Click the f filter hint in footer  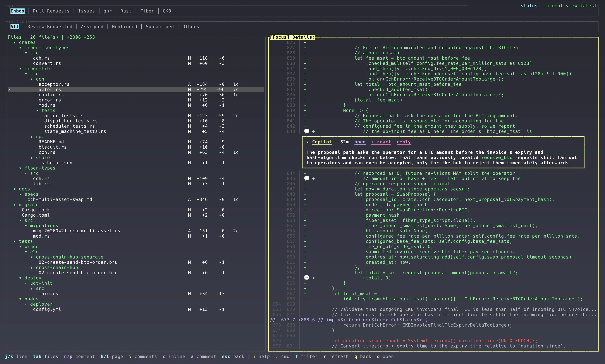coord(306,356)
